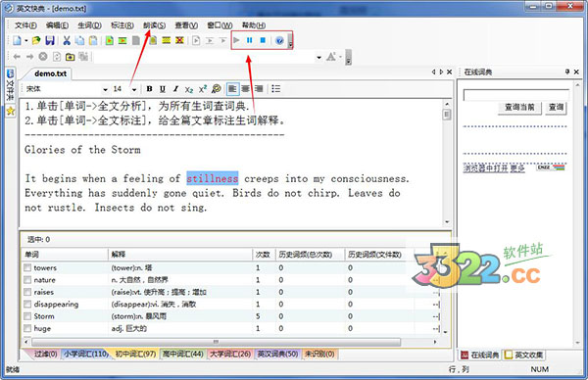Image resolution: width=588 pixels, height=380 pixels.
Task: Click the yellow lines annotate icon
Action: (167, 40)
